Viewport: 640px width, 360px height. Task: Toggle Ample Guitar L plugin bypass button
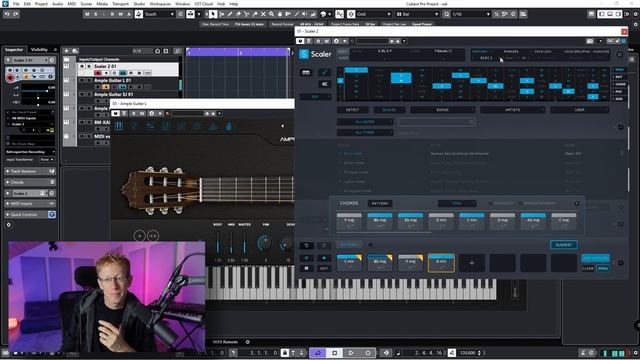click(x=116, y=113)
